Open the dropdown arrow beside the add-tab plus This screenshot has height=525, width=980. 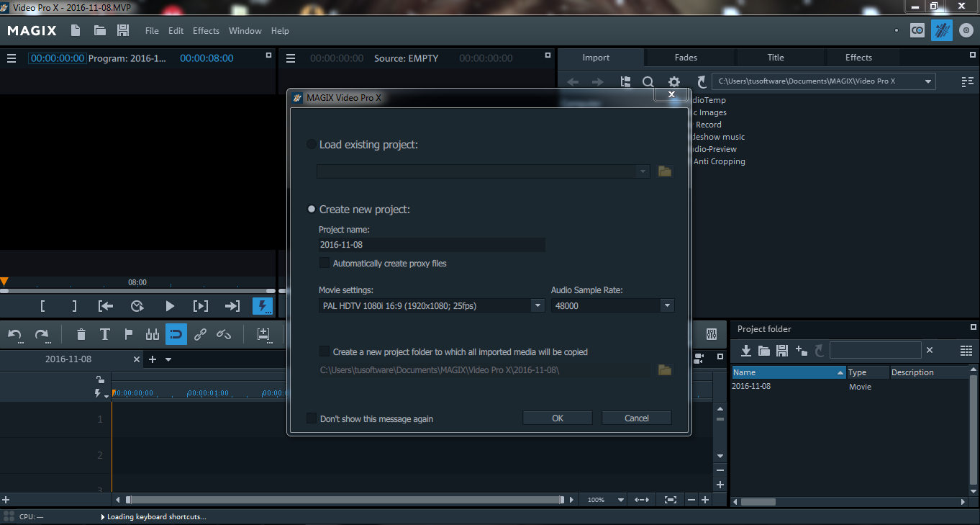point(168,359)
